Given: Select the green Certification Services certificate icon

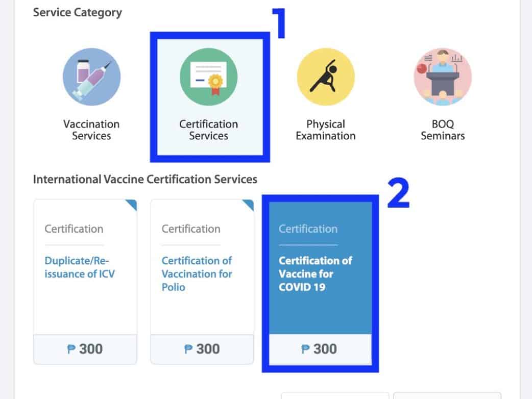Looking at the screenshot, I should pyautogui.click(x=208, y=77).
